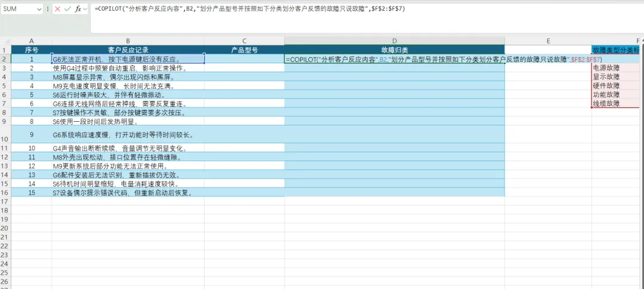Select the cell with S6待机时间明显缩短
Screen dimensions: 644x289
128,183
